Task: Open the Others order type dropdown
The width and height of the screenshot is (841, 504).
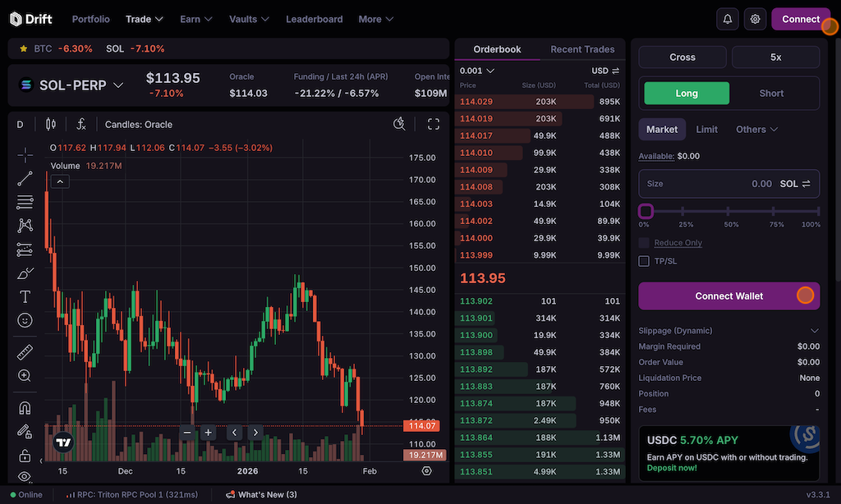Action: (x=756, y=130)
